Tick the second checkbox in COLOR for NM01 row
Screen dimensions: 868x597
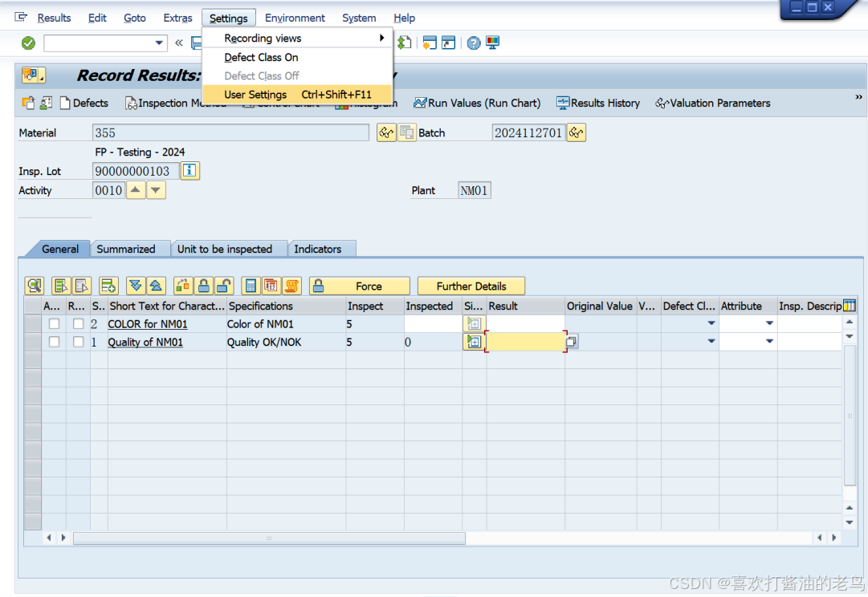click(x=78, y=323)
